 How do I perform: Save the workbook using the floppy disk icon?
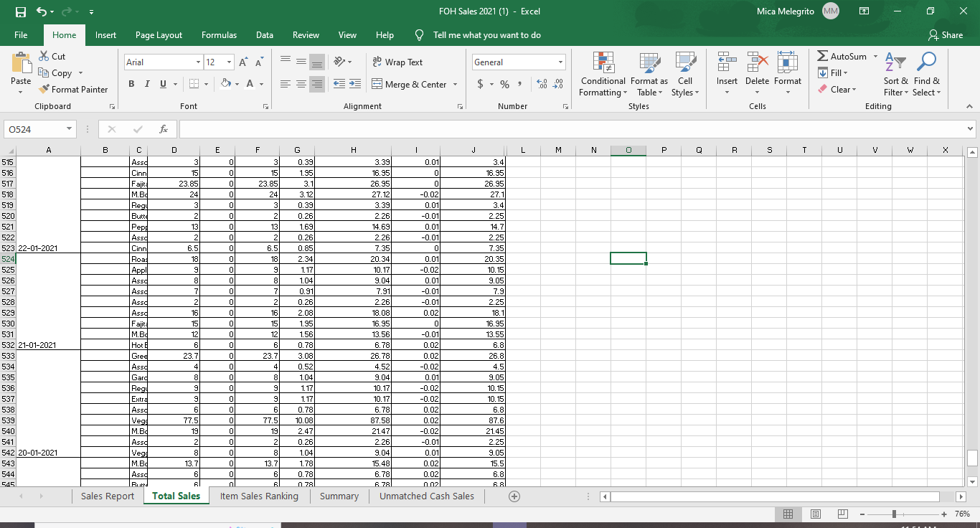(x=22, y=11)
